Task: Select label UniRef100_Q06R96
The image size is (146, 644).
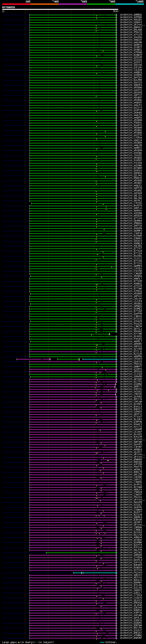Action: click(x=131, y=75)
